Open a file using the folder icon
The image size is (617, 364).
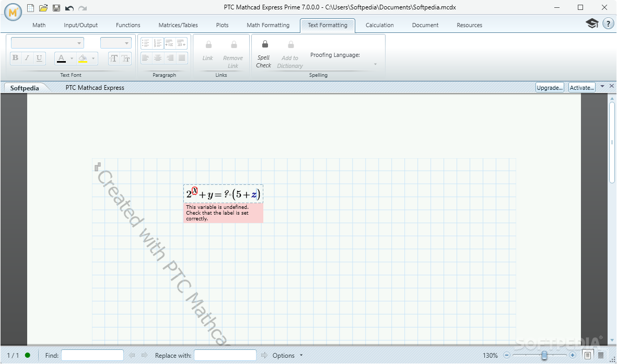pos(43,8)
